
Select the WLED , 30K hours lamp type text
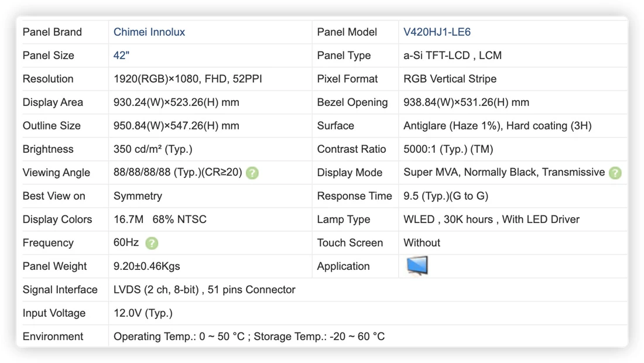tap(491, 220)
